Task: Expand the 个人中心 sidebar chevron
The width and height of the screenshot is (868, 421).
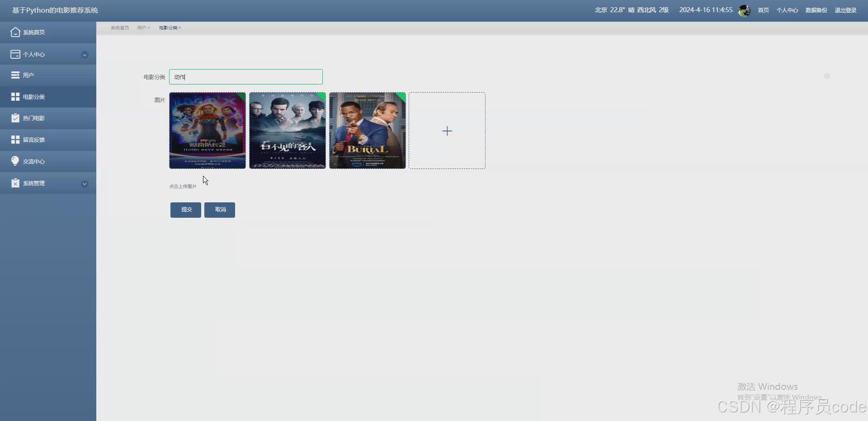Action: [x=85, y=55]
